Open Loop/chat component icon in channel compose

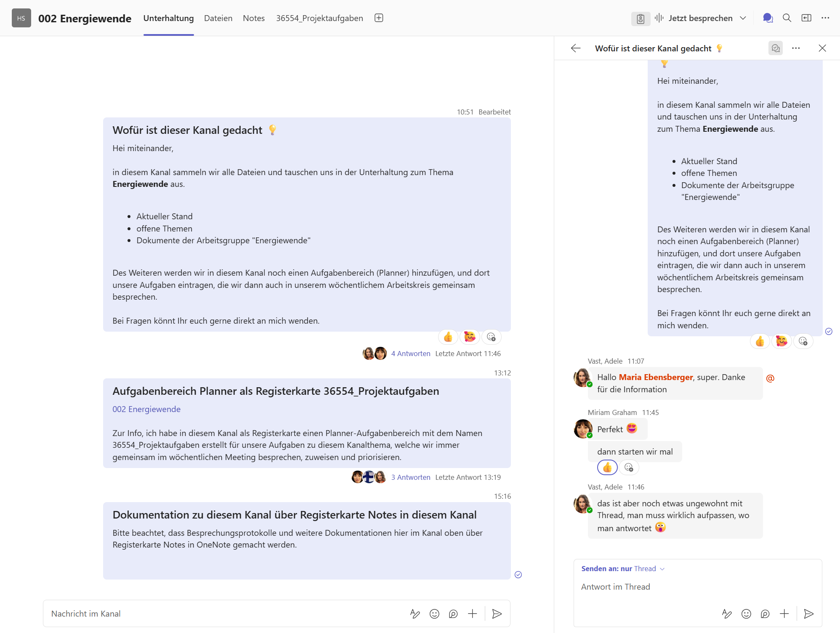click(x=453, y=614)
